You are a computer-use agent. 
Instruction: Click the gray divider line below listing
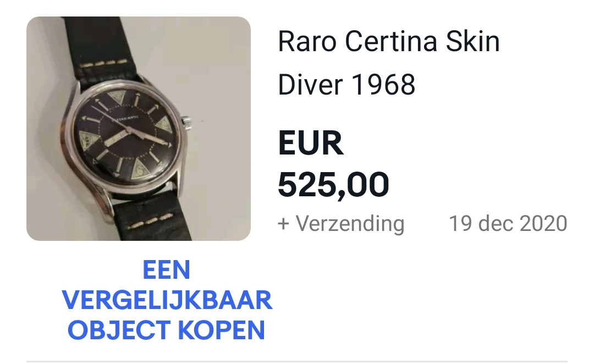(296, 362)
